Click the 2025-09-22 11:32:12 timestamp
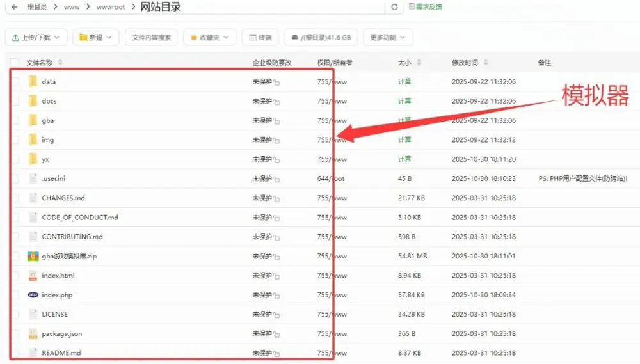This screenshot has height=364, width=640. coord(484,139)
